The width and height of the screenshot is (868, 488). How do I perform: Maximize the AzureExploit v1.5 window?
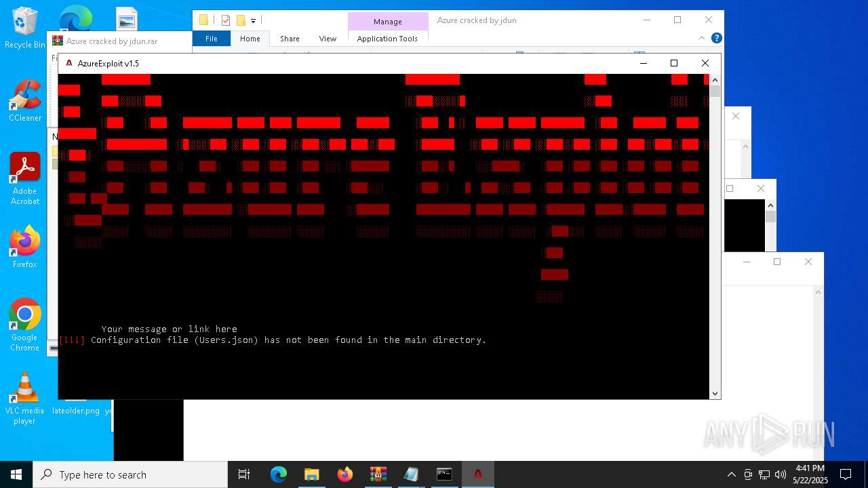click(x=674, y=63)
